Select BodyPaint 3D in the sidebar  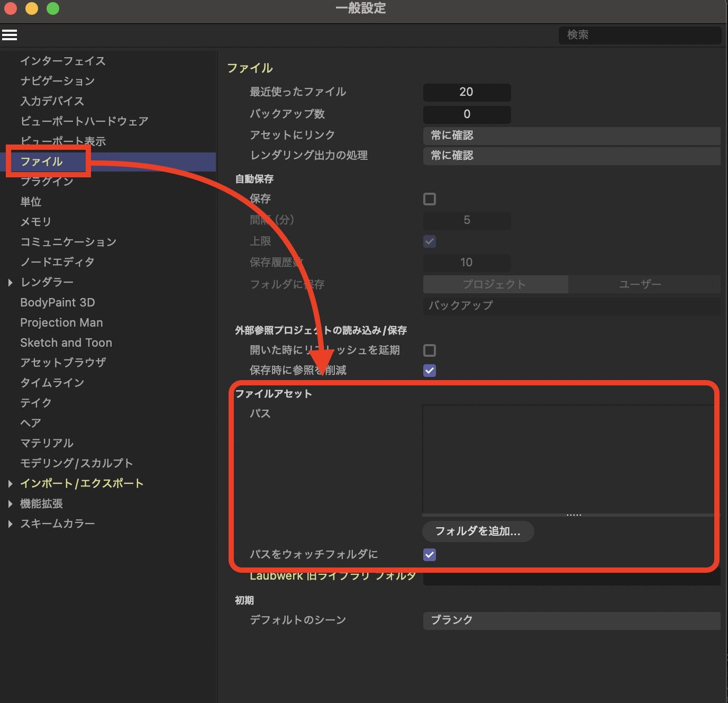tap(58, 302)
